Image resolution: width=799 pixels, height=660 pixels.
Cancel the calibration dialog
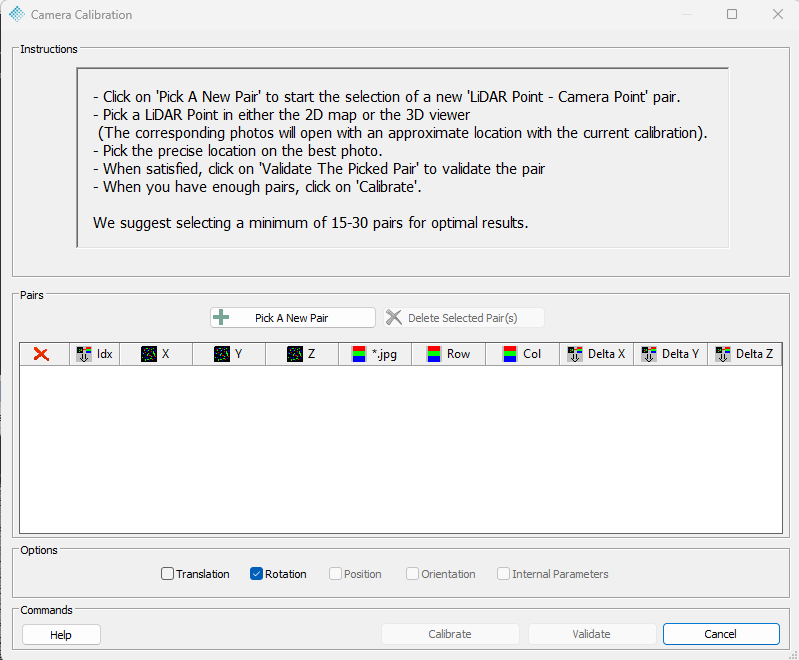[721, 634]
